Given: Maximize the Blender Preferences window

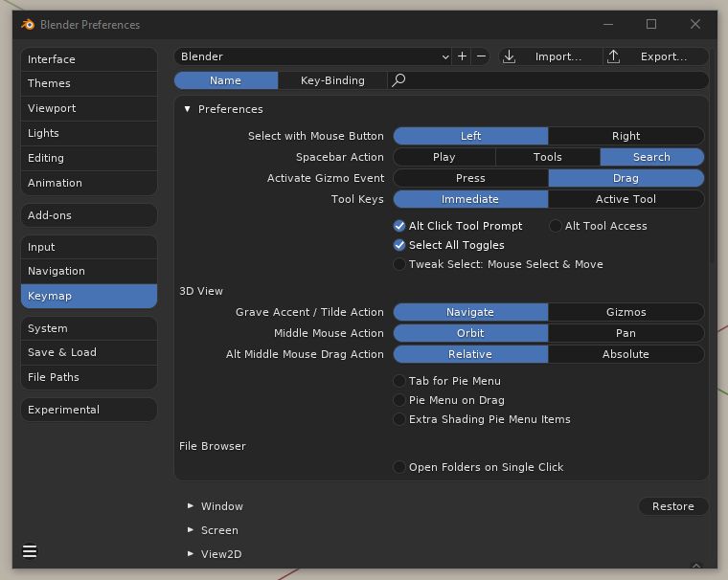Looking at the screenshot, I should point(651,24).
